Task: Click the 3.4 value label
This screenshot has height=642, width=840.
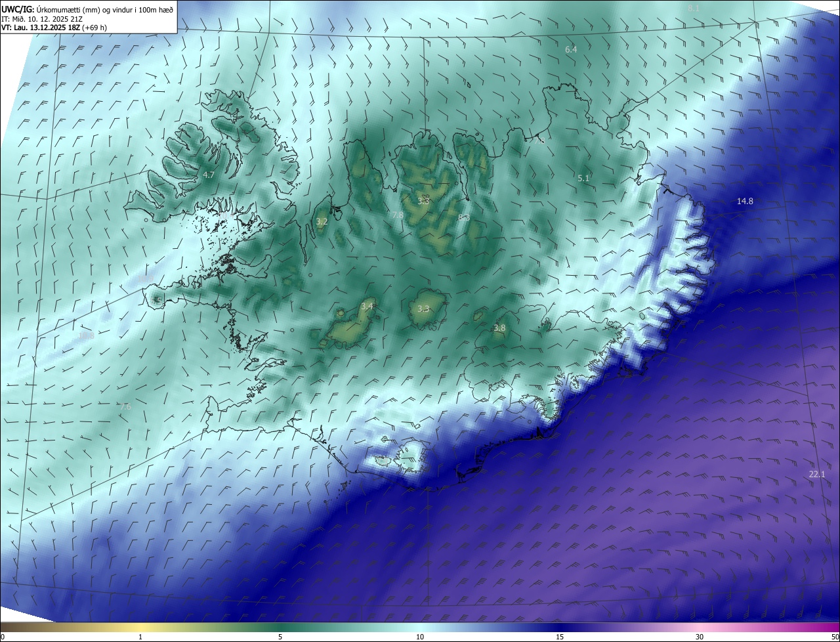Action: tap(367, 307)
